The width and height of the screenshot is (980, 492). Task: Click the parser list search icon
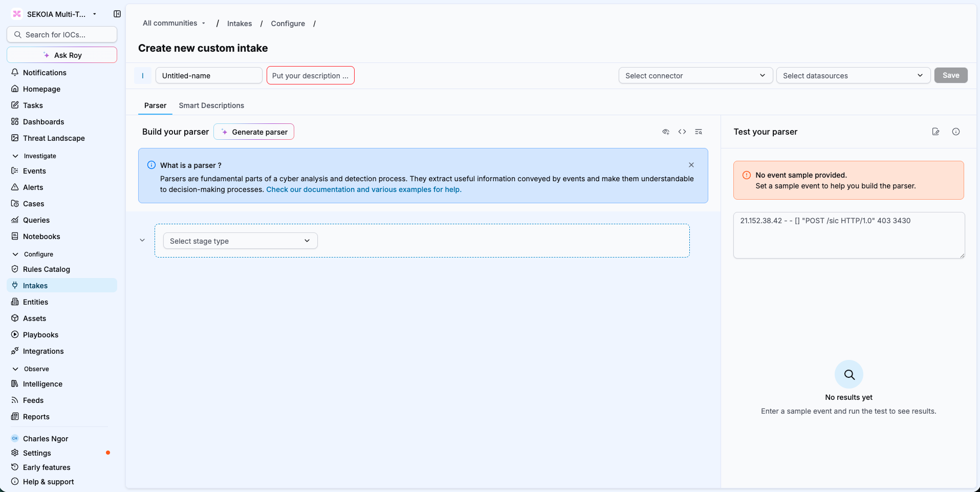click(699, 132)
